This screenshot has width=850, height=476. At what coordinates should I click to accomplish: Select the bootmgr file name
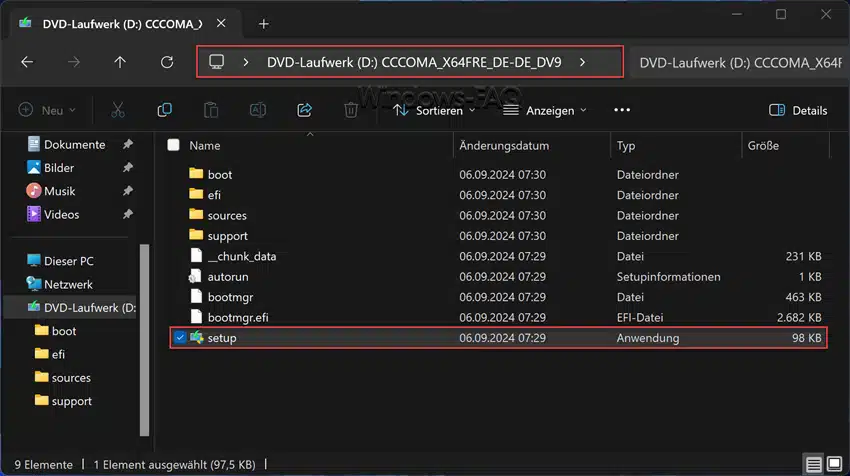coord(230,297)
